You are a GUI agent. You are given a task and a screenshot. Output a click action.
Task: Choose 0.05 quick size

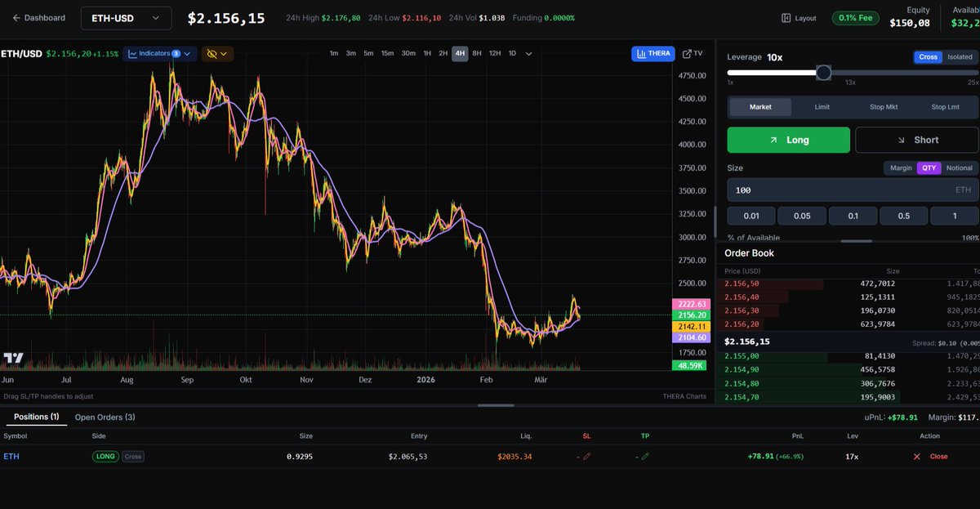[x=802, y=216]
